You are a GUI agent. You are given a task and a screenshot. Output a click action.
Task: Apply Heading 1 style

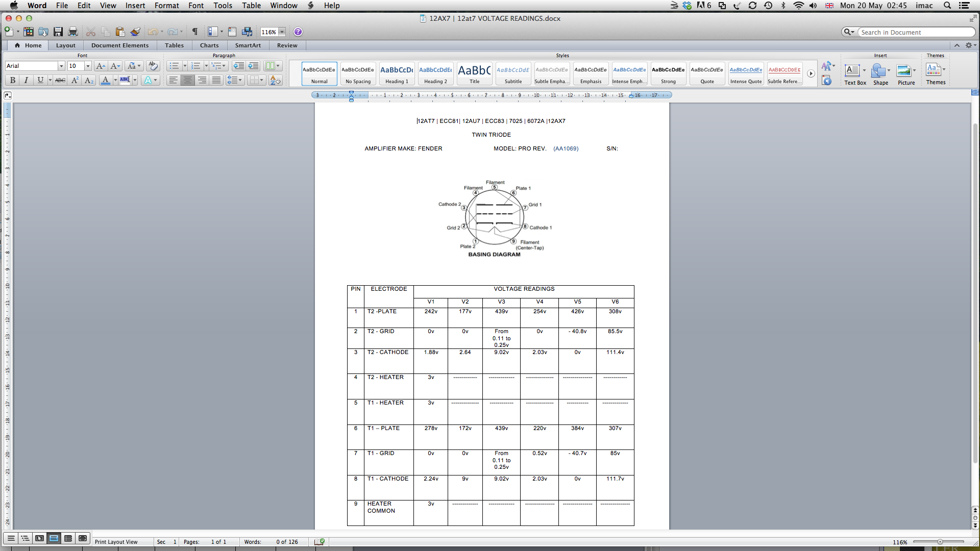(397, 73)
